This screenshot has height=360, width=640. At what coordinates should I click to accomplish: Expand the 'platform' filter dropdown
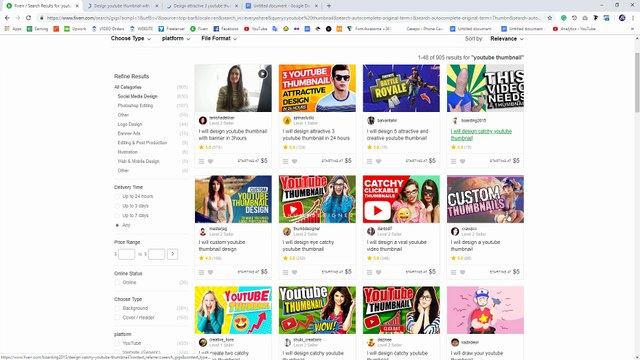(176, 38)
